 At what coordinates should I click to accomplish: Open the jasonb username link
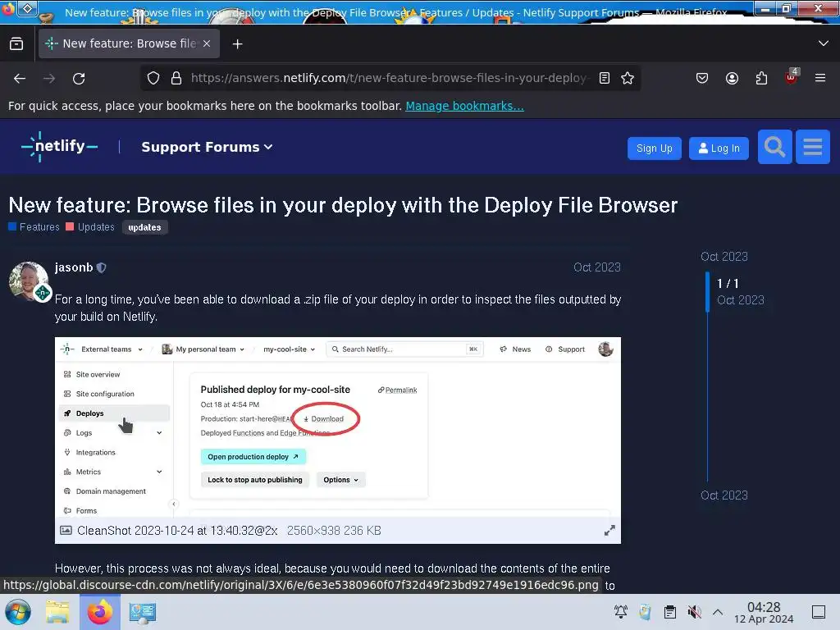tap(74, 267)
